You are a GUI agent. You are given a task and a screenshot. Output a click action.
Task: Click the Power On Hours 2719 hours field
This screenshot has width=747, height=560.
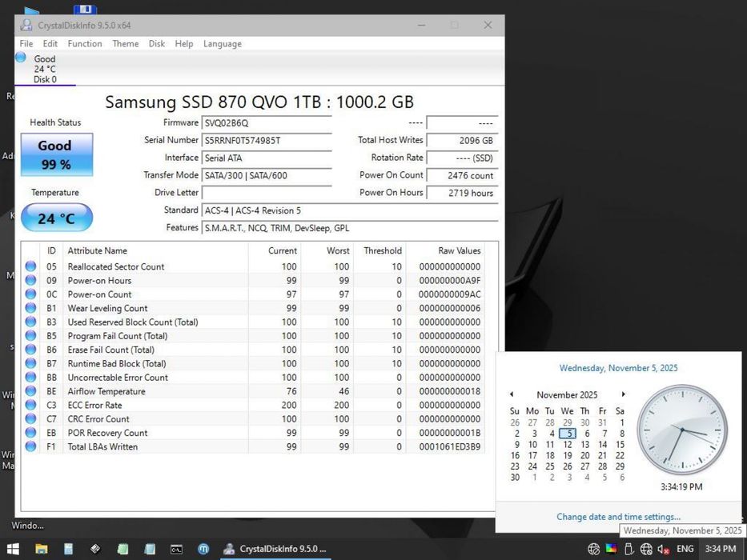point(462,193)
